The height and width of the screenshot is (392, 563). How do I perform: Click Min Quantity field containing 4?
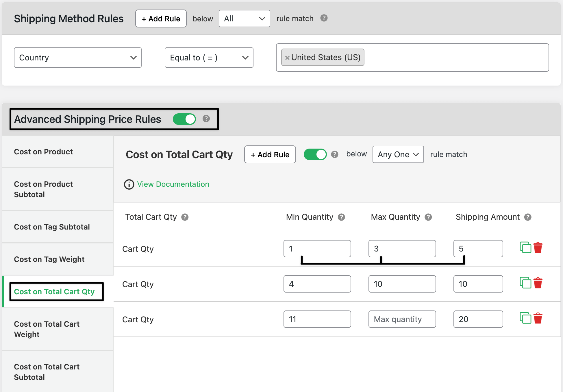[317, 284]
